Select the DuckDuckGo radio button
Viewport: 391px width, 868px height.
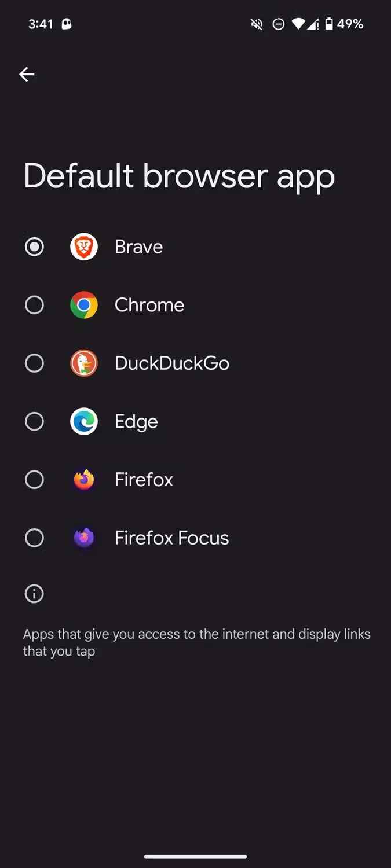pyautogui.click(x=34, y=363)
